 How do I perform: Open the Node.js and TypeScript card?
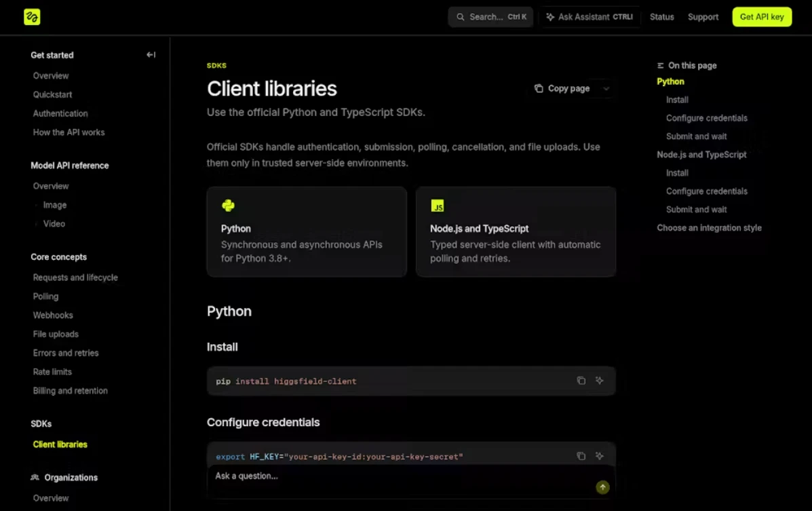tap(516, 231)
